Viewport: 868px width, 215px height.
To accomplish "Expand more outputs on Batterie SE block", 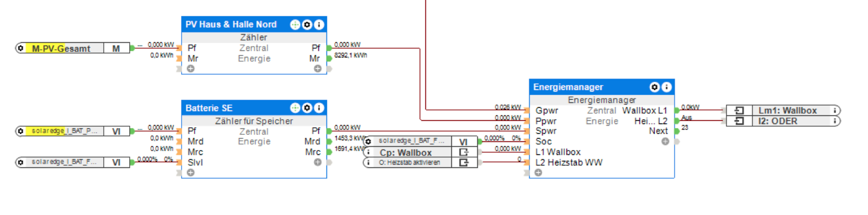I will (x=318, y=162).
